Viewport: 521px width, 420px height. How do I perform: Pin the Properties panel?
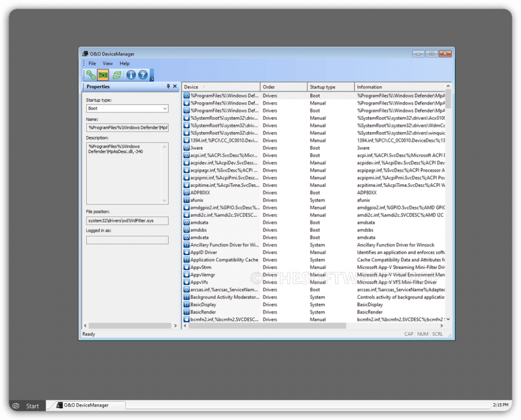pos(168,87)
